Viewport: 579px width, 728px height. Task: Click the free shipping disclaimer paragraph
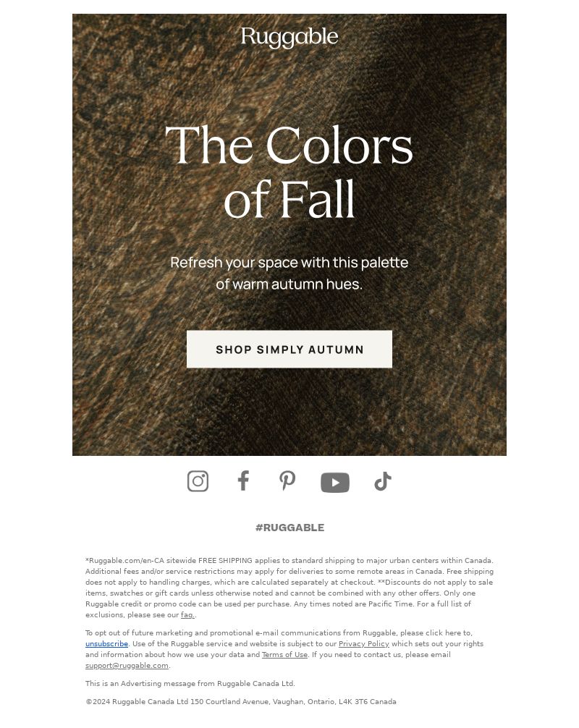tap(289, 588)
